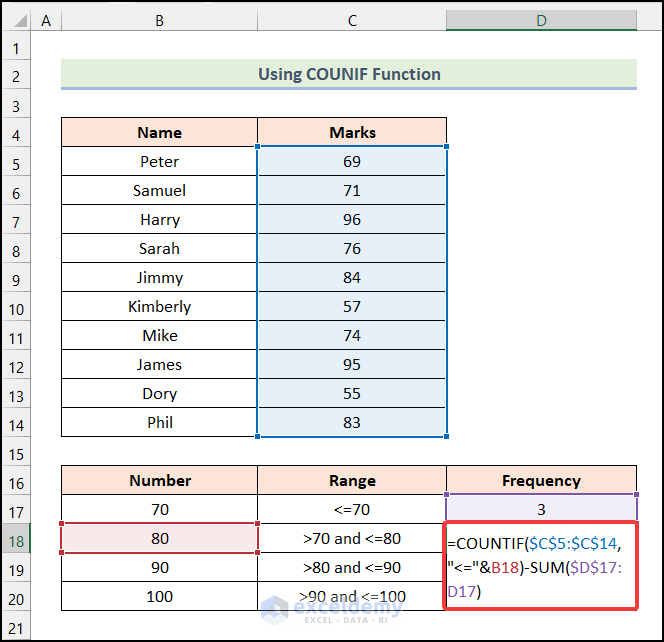Click the 'Marks' header cell
664x642 pixels.
pos(352,133)
